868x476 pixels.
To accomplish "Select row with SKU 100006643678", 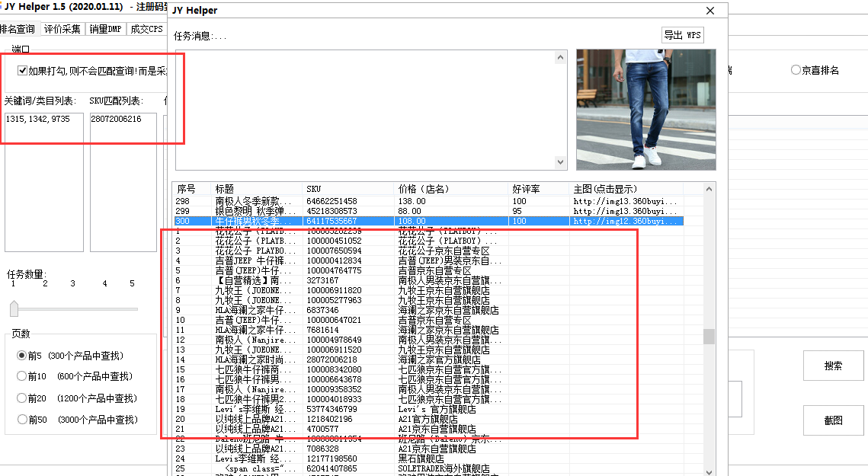I will pos(428,380).
